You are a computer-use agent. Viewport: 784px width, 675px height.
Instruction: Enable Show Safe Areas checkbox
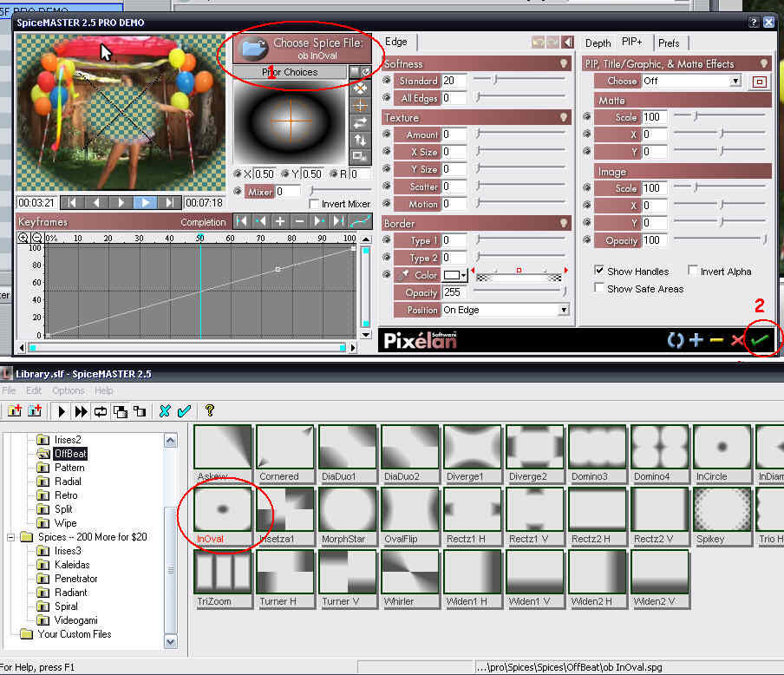[599, 288]
